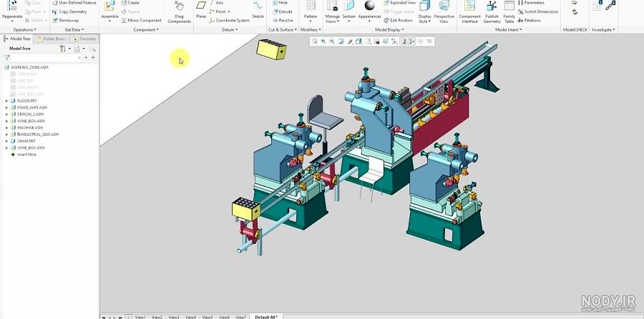Screen dimensions: 644x319
Task: Click the Assemble component icon
Action: (109, 6)
